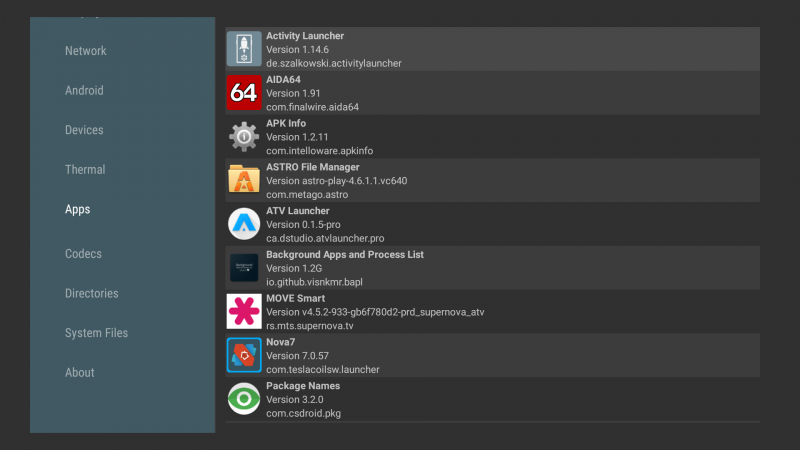Click the Background Apps and Process List title

click(x=345, y=255)
